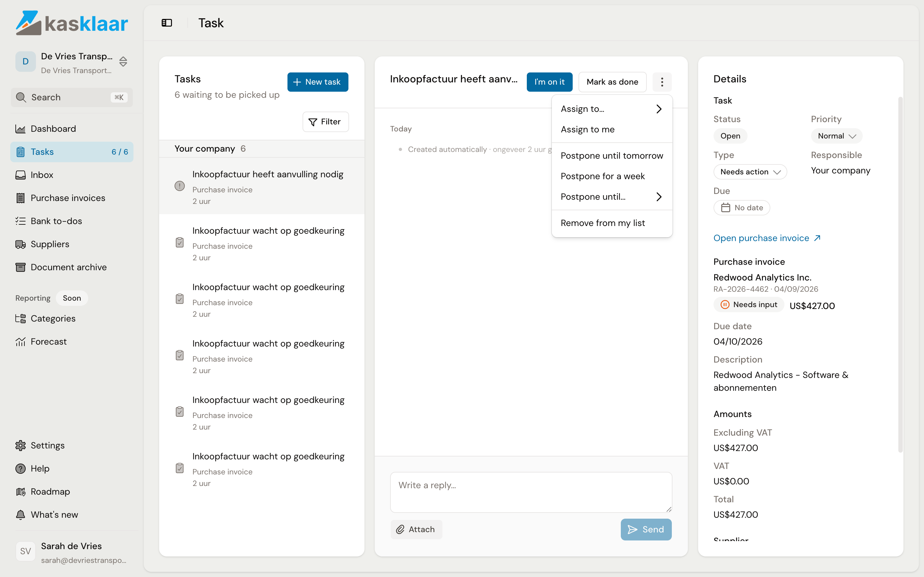This screenshot has height=577, width=924.
Task: Click the Attach paperclip button
Action: pos(416,529)
